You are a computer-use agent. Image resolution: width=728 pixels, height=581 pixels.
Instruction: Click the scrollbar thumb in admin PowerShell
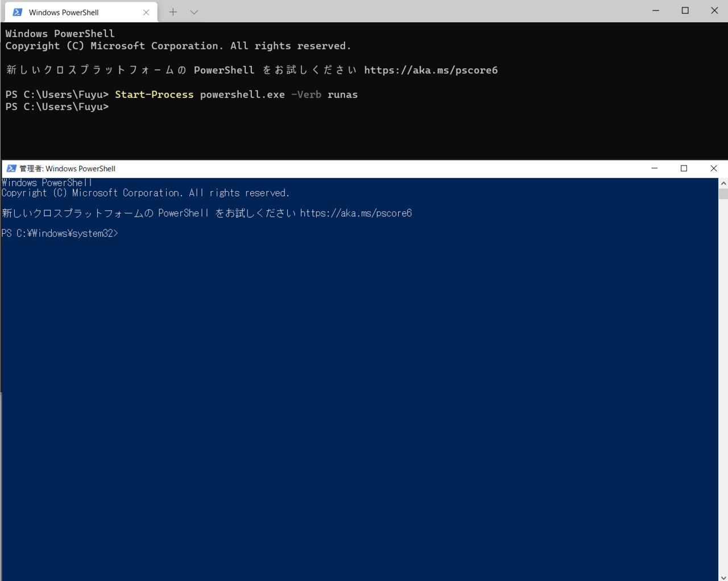tap(723, 193)
